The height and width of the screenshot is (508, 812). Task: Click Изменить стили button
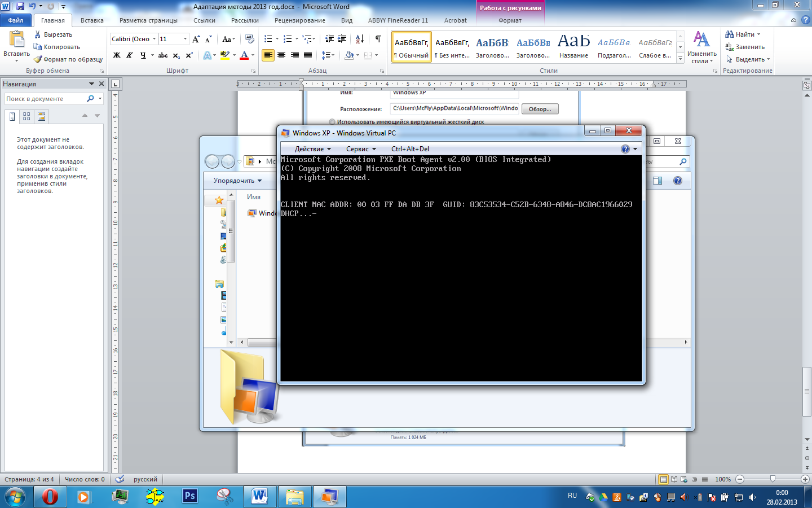pos(702,47)
